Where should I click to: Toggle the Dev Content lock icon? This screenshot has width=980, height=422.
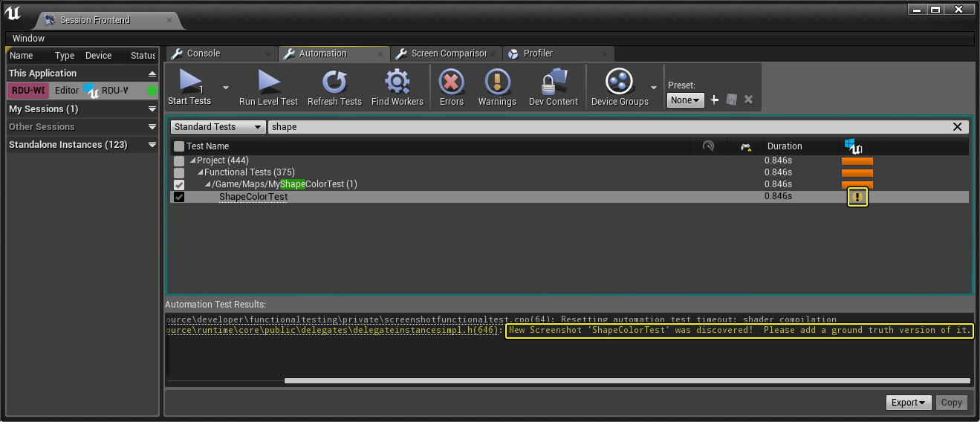click(x=553, y=81)
